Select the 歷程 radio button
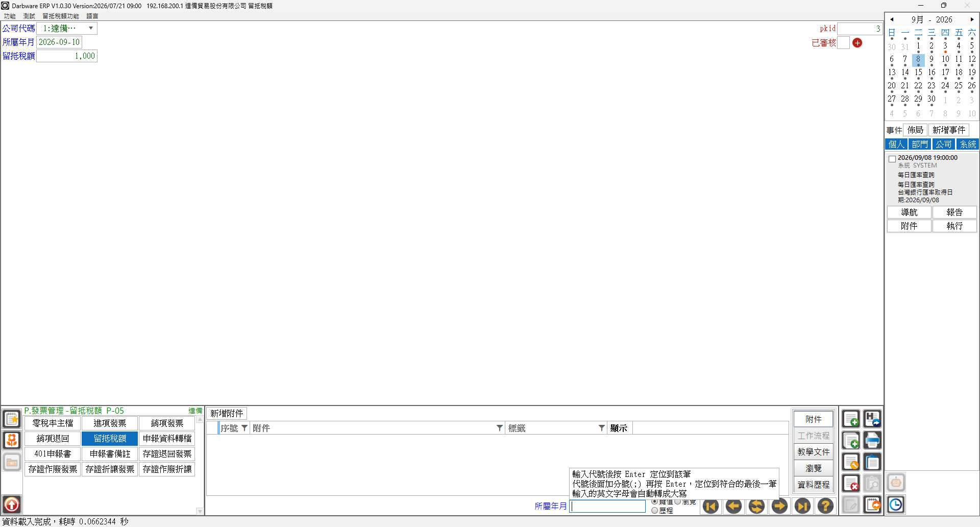This screenshot has width=980, height=527. click(x=654, y=511)
